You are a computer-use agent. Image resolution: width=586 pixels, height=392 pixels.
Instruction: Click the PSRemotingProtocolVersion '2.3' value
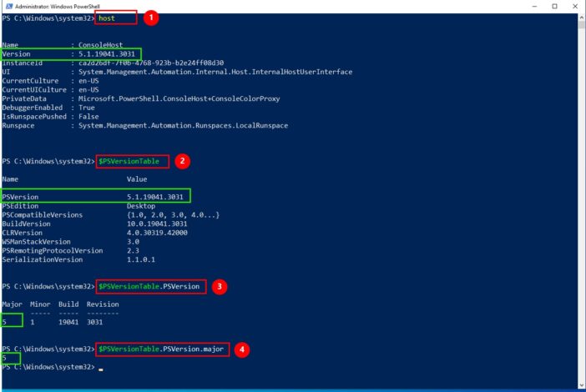[x=133, y=250]
